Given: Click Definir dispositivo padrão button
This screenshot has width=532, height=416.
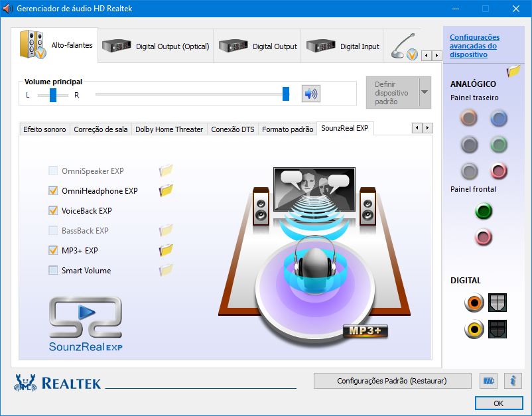Looking at the screenshot, I should (x=393, y=93).
